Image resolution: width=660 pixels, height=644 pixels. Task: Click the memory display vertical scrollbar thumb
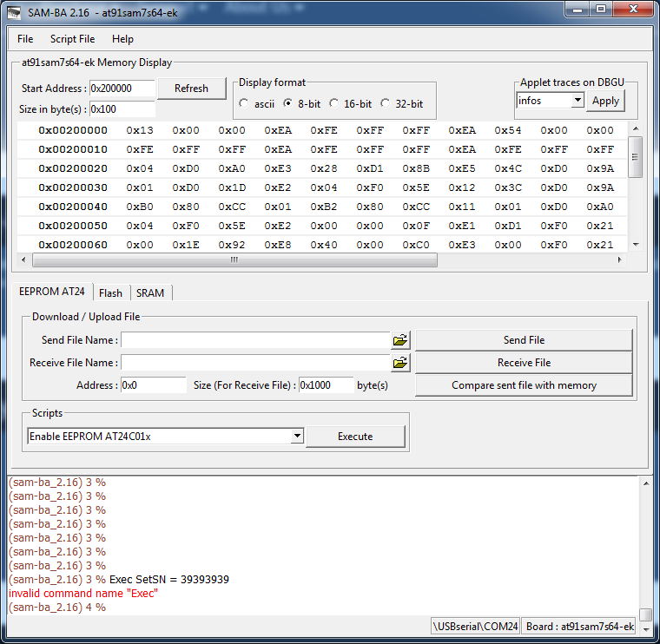(x=635, y=157)
